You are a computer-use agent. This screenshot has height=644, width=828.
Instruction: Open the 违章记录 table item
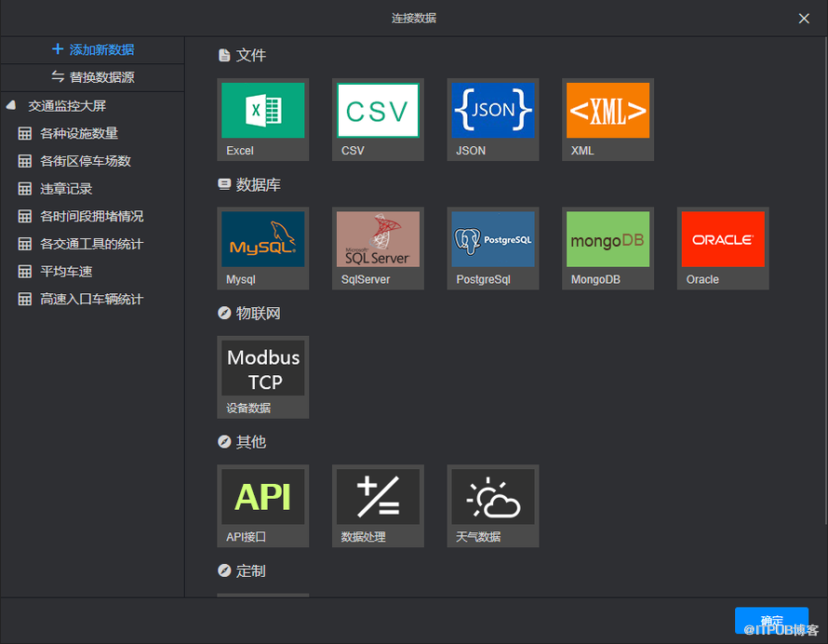66,189
